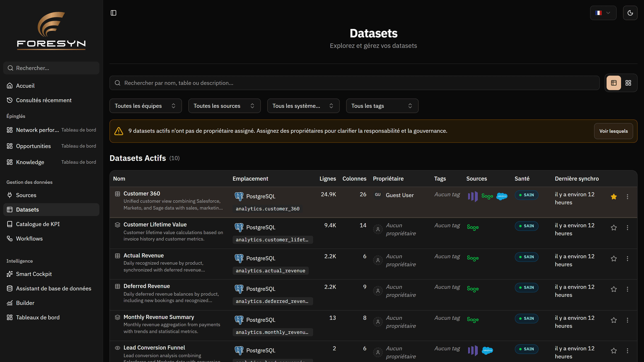Open the Tous les système... filter
This screenshot has width=644, height=362.
point(303,106)
